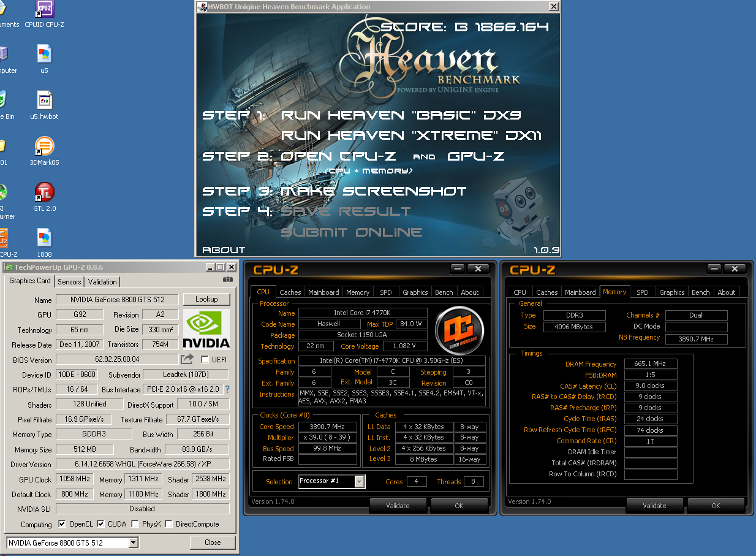Image resolution: width=756 pixels, height=556 pixels.
Task: Open CPU tab in right CPU-Z window
Action: (520, 292)
